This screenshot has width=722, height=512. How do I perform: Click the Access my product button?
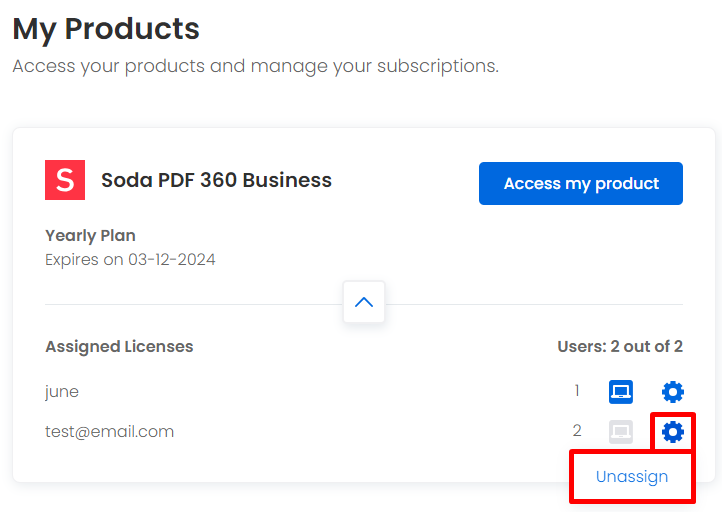point(581,183)
